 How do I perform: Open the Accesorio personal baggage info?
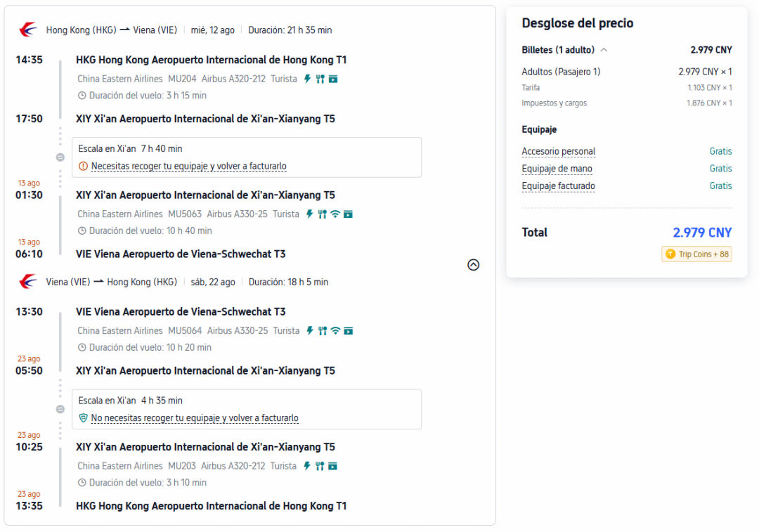[x=559, y=152]
